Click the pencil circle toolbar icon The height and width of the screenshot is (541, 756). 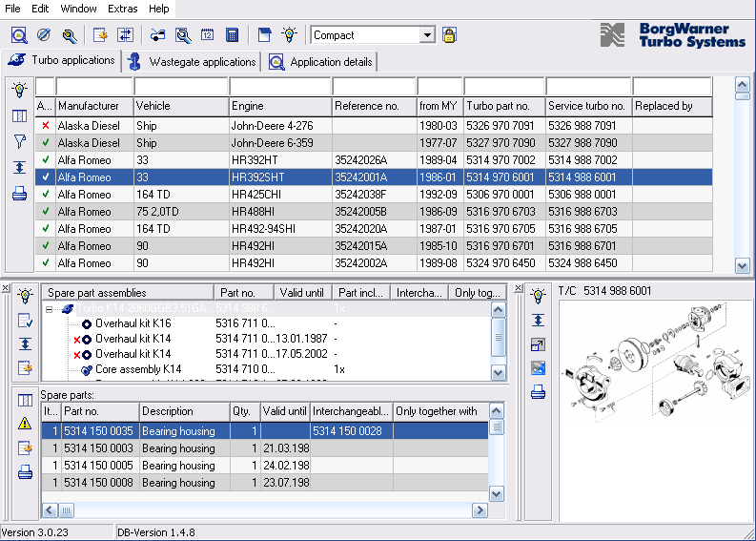click(x=44, y=35)
